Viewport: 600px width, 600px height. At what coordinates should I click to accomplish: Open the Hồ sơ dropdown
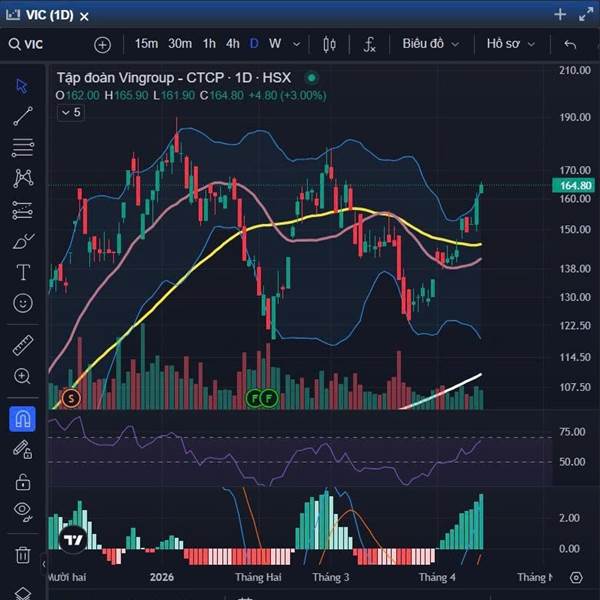pos(510,44)
